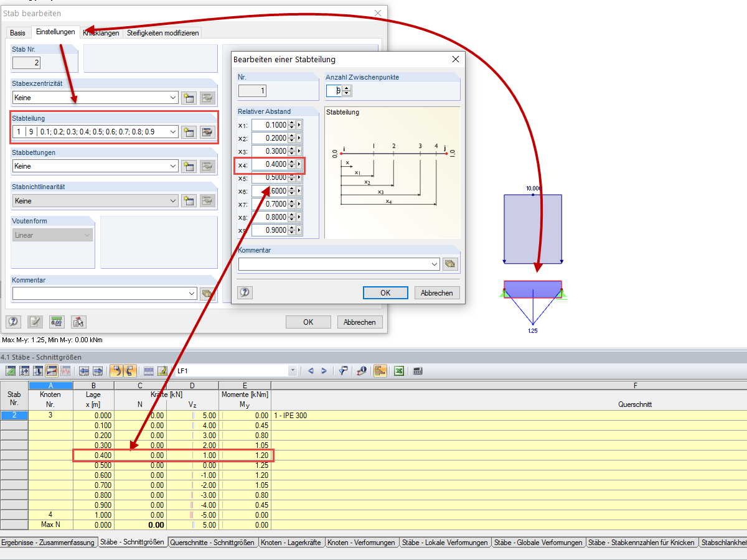Click calculator icon in results toolbar
The width and height of the screenshot is (747, 560).
(418, 371)
